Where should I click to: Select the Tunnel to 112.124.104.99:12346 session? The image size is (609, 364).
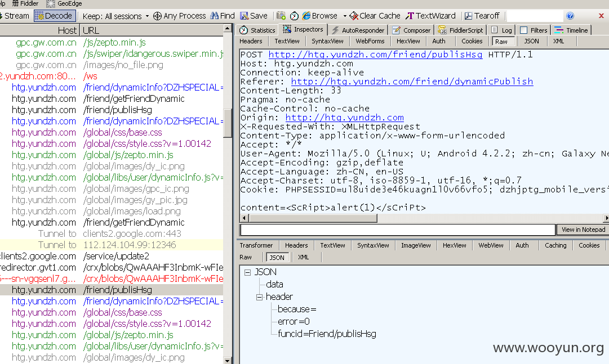[x=112, y=245]
